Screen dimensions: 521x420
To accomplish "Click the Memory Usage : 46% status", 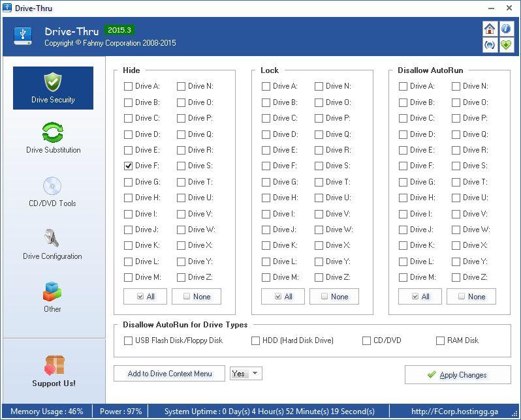I will [47, 412].
